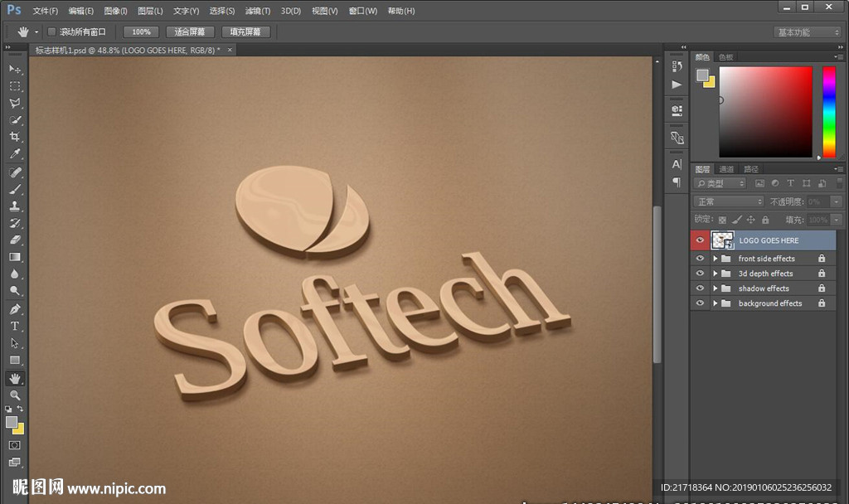Select the Quick Selection tool
849x504 pixels.
(x=15, y=119)
